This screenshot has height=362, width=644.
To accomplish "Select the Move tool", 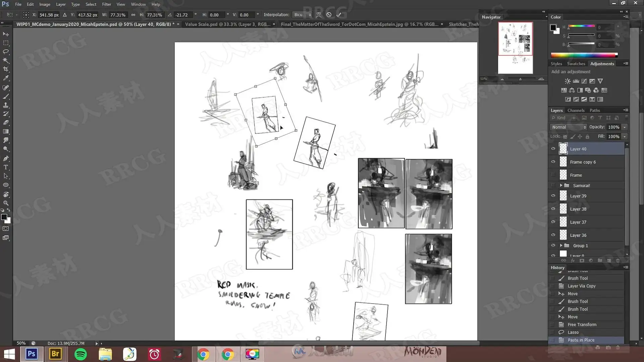I will click(6, 34).
